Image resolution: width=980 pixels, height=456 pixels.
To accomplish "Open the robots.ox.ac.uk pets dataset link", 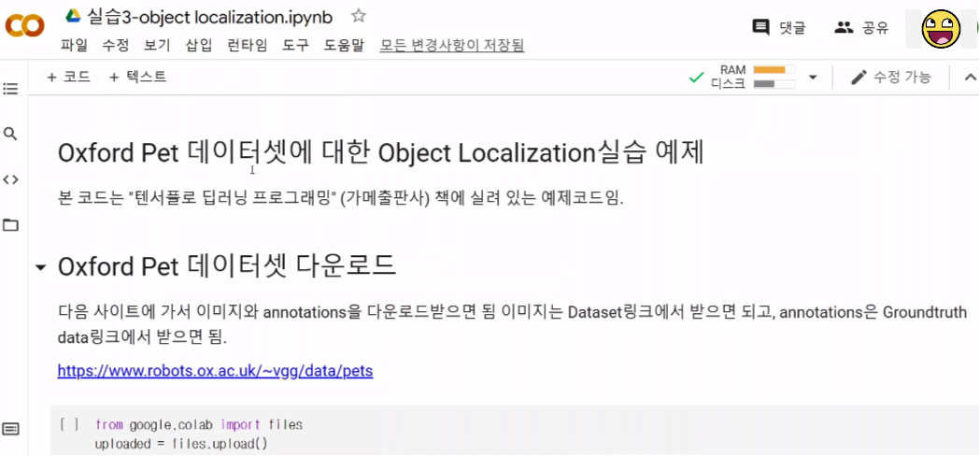I will tap(215, 371).
